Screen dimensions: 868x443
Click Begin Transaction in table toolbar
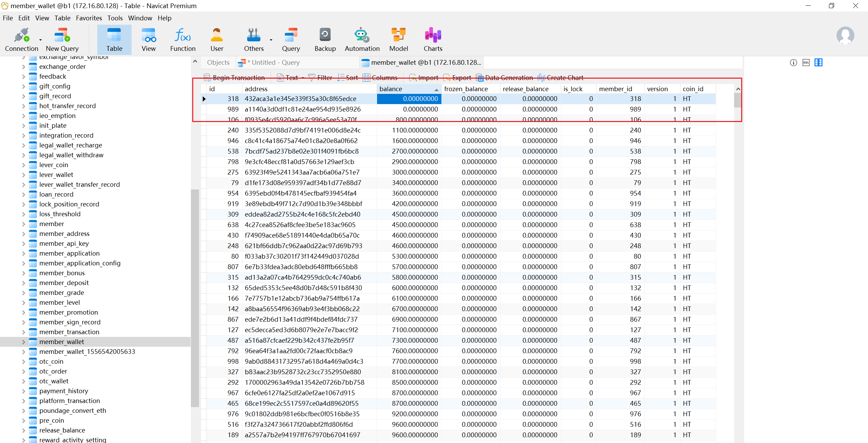pyautogui.click(x=234, y=78)
